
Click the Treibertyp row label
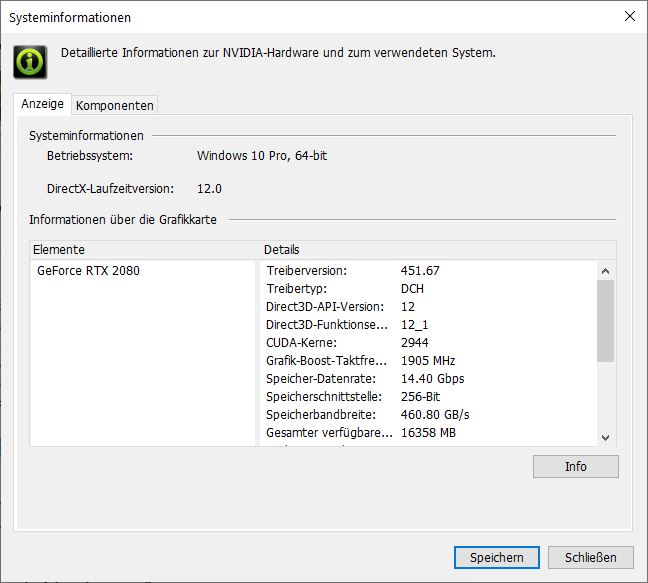(297, 288)
